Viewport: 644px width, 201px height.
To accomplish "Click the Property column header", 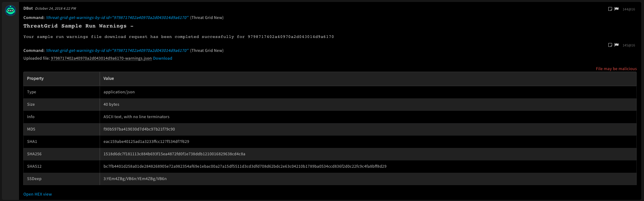I will pos(35,79).
